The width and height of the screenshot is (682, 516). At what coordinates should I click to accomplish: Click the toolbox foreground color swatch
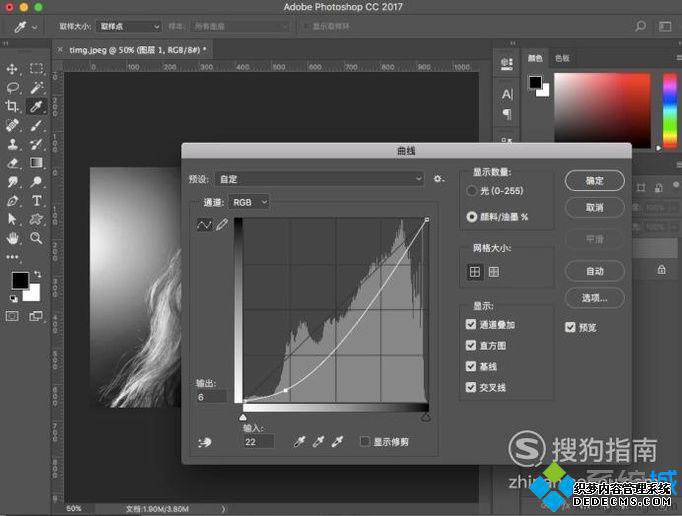click(19, 281)
